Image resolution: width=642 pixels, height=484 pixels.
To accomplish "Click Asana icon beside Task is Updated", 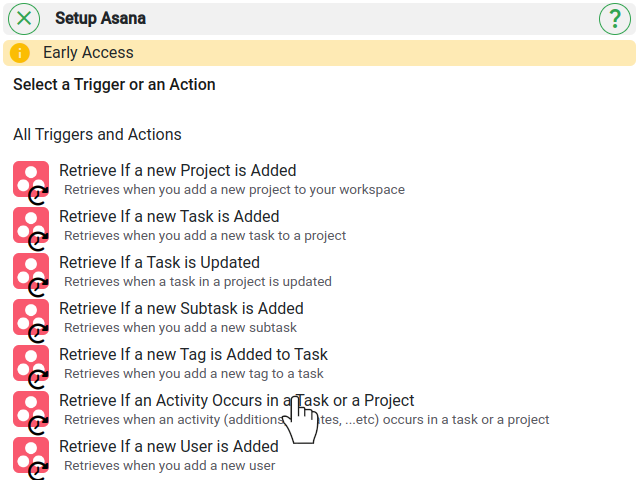I will click(31, 272).
